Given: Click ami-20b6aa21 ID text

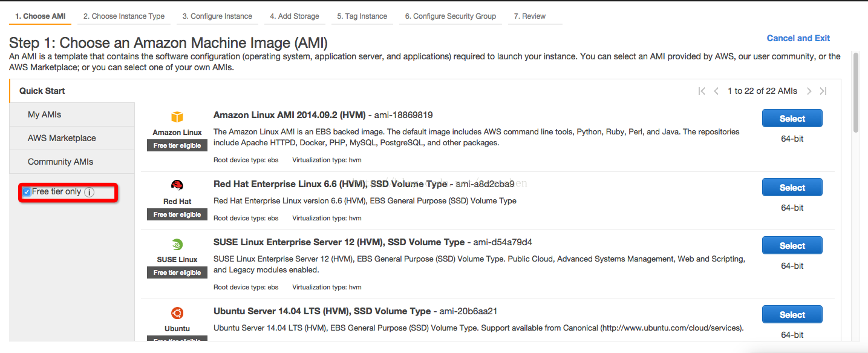Looking at the screenshot, I should pyautogui.click(x=468, y=311).
